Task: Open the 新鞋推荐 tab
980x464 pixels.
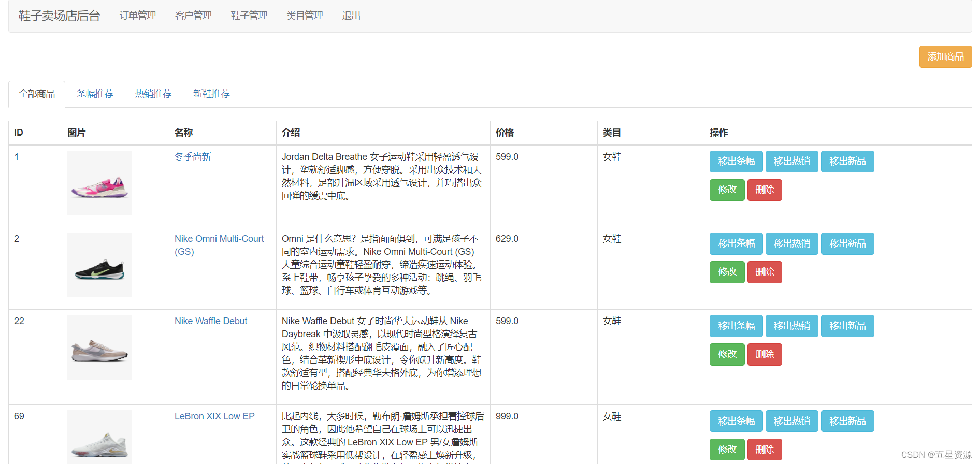Action: point(211,94)
